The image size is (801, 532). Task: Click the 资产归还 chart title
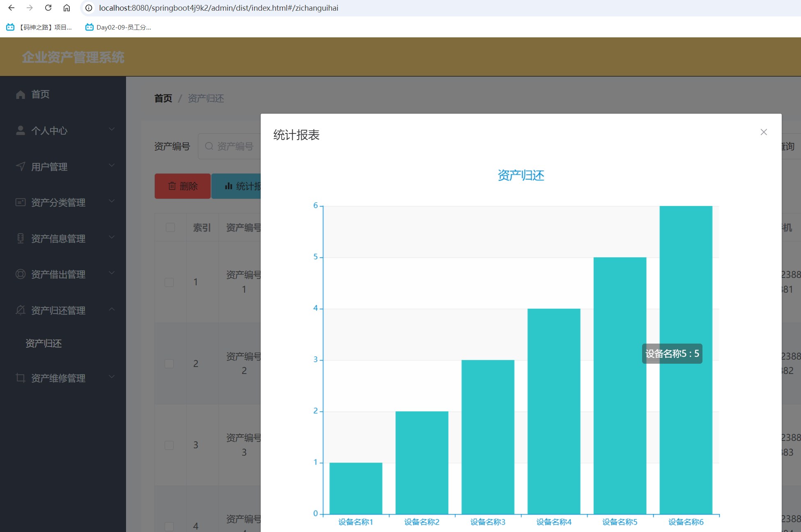tap(521, 176)
